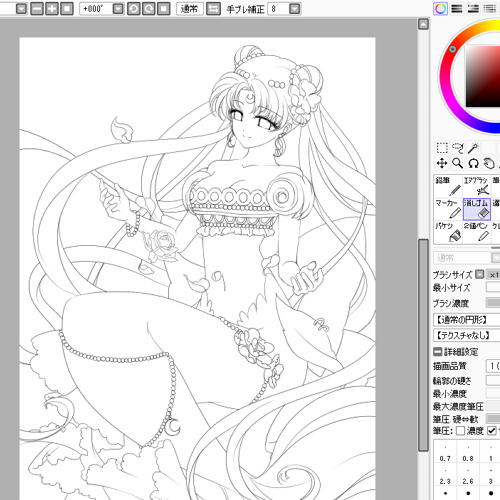The height and width of the screenshot is (500, 500).
Task: Select the zoom magnifier tool
Action: tap(458, 163)
